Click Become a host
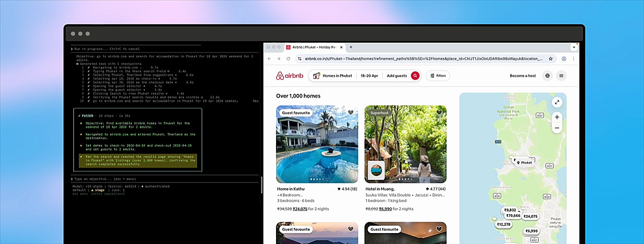 click(x=523, y=76)
